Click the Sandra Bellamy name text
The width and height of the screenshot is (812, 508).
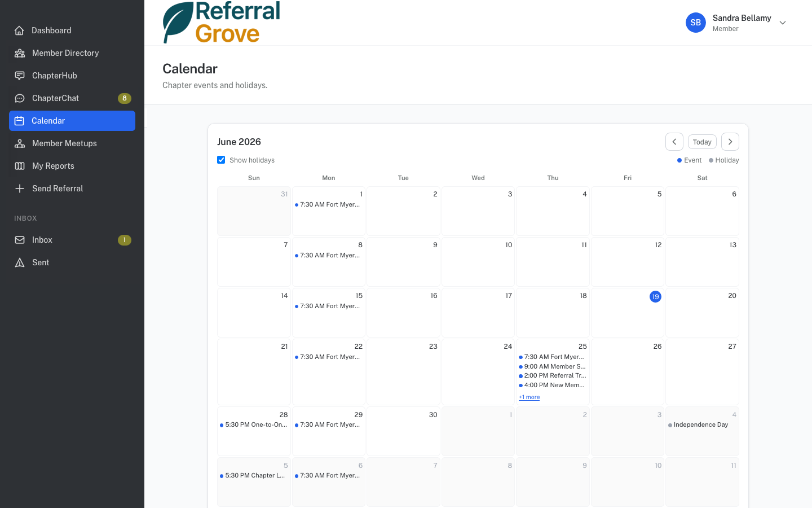click(x=742, y=18)
